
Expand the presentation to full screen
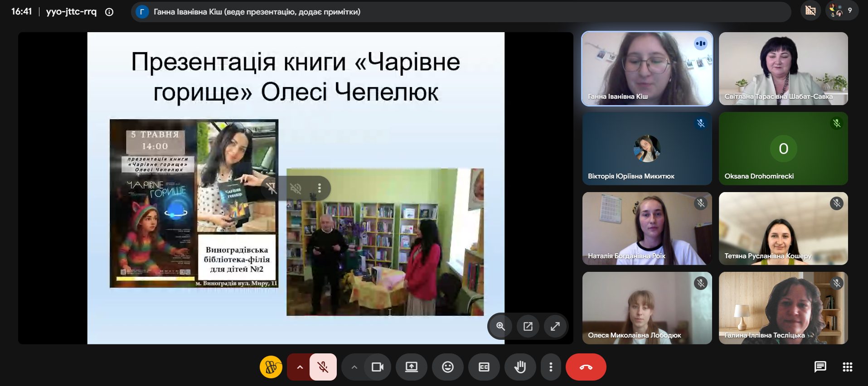click(555, 326)
